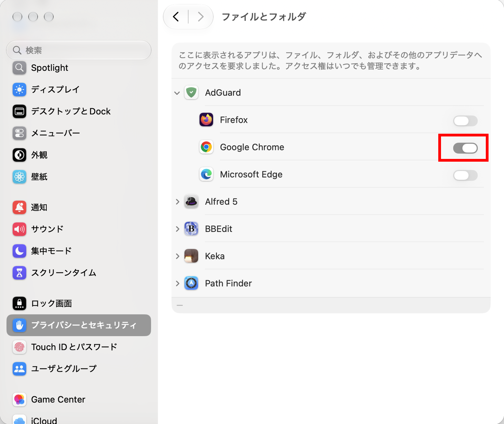Select 壁紙 in the sidebar

pyautogui.click(x=79, y=177)
